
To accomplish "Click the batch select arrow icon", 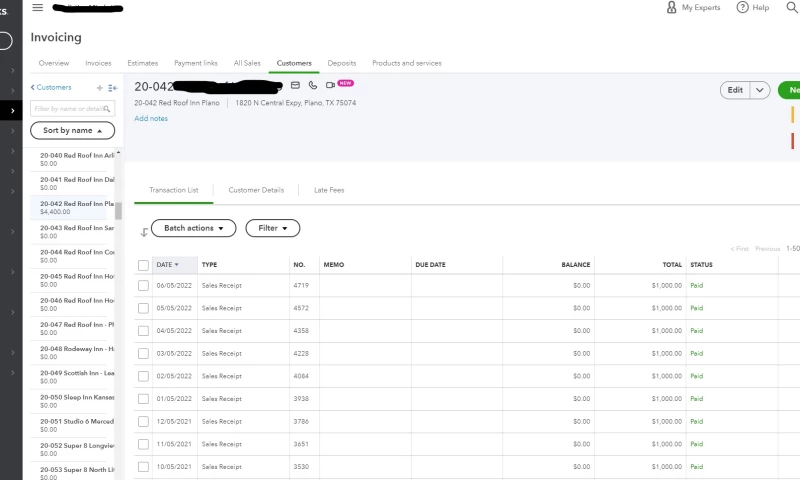I will click(144, 232).
